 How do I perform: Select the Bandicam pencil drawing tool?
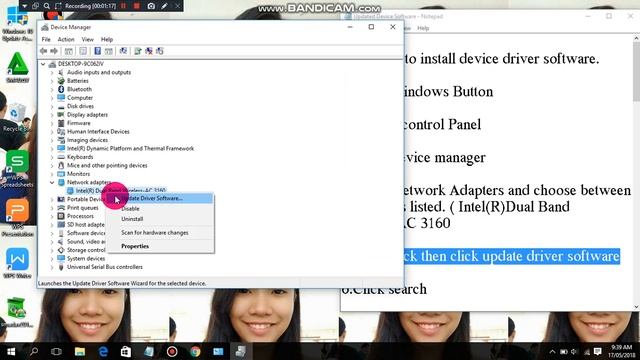click(164, 6)
